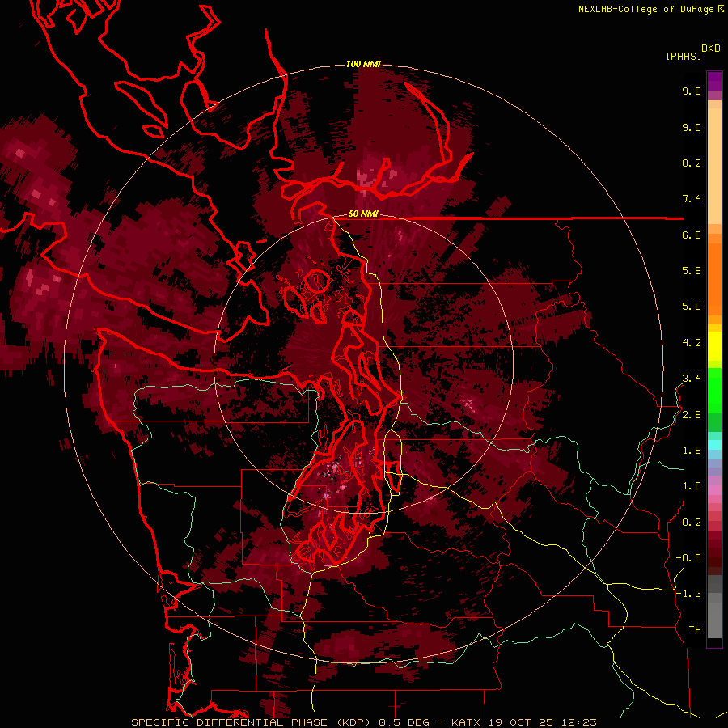Click the 9.8 value on color scale
The height and width of the screenshot is (728, 728).
click(x=692, y=91)
